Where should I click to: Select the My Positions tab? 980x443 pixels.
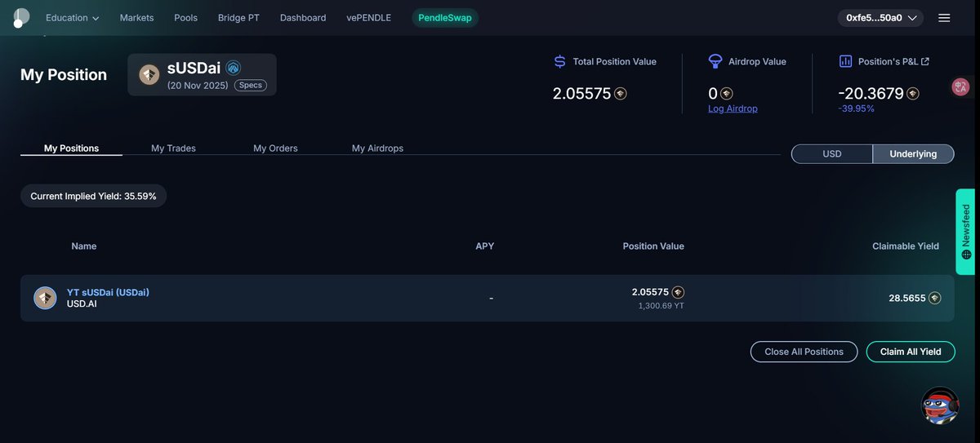coord(71,148)
